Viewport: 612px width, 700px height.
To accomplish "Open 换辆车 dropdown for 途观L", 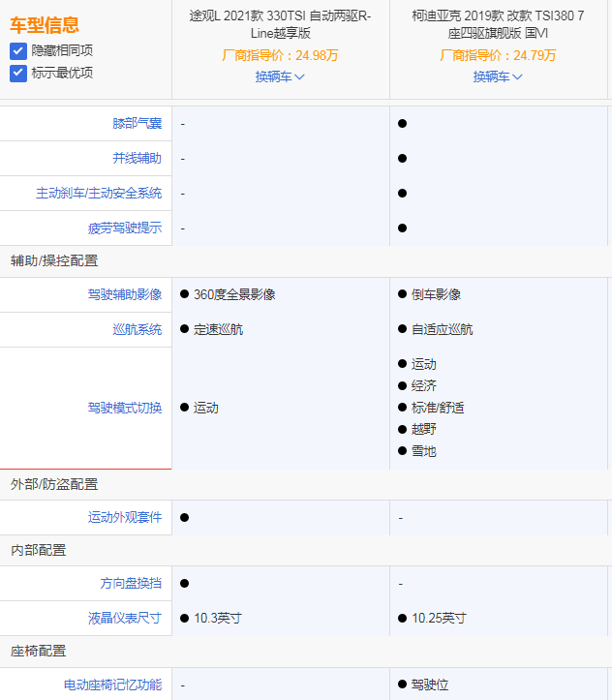I will [x=280, y=76].
